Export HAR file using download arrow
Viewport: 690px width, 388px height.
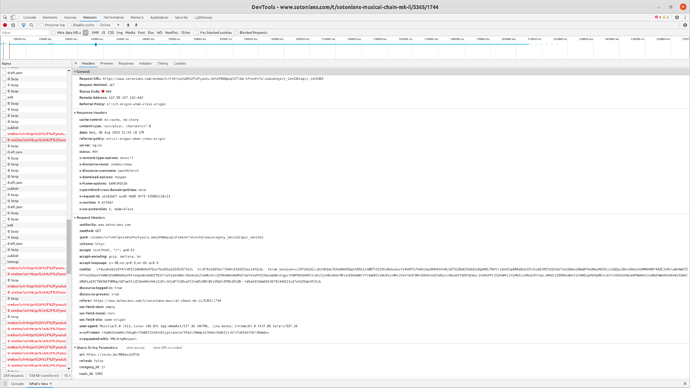click(136, 25)
